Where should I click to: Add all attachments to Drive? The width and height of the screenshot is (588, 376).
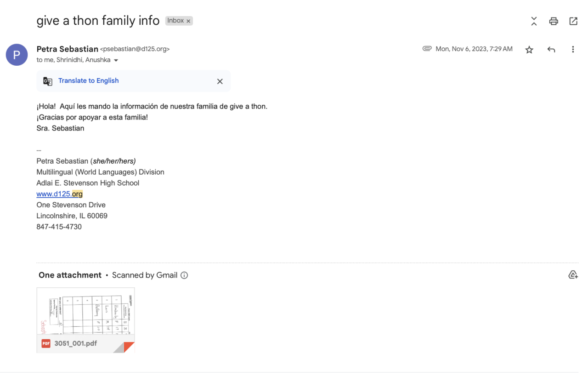tap(573, 275)
